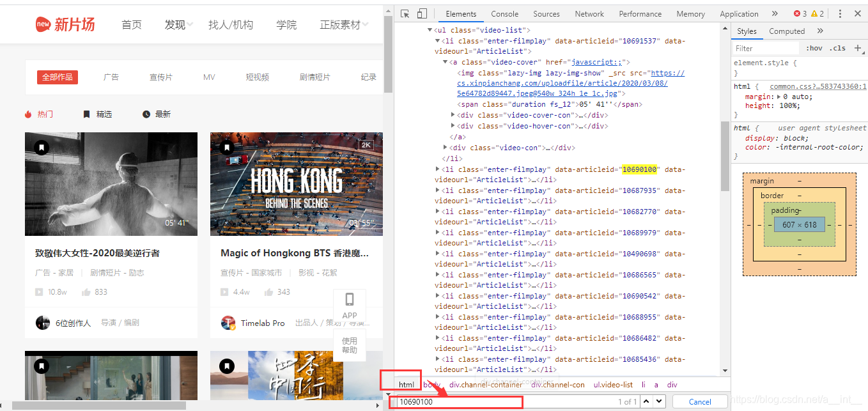The width and height of the screenshot is (868, 411).
Task: Click the yellow warning count badge showing 2
Action: click(x=818, y=13)
